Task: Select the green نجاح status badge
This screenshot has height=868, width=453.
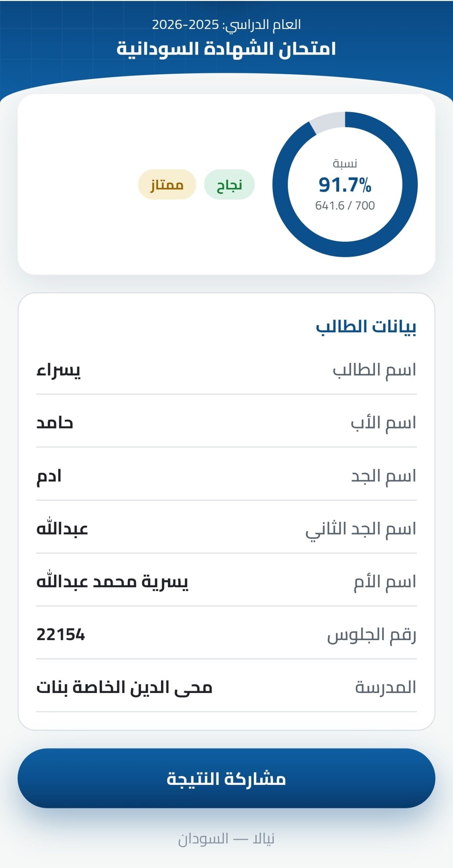Action: point(229,184)
